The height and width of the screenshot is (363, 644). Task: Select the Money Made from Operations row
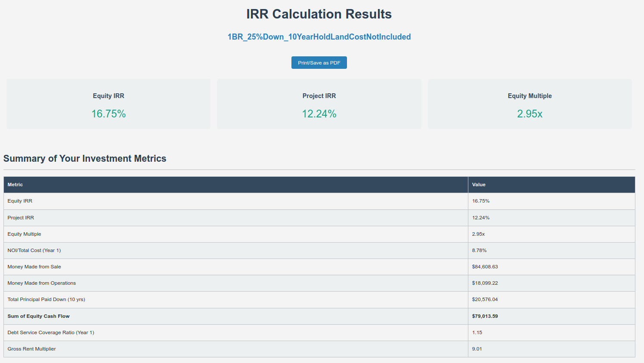coord(319,283)
